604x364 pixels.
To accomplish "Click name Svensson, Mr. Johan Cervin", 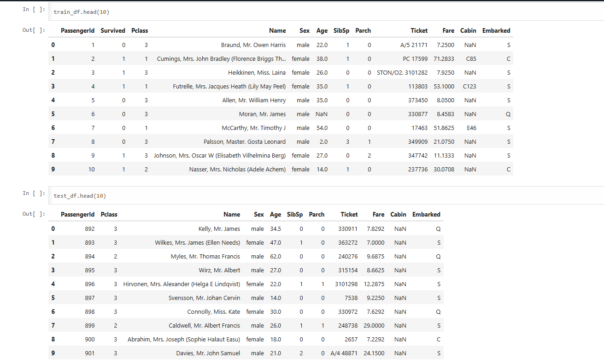I will [x=205, y=298].
